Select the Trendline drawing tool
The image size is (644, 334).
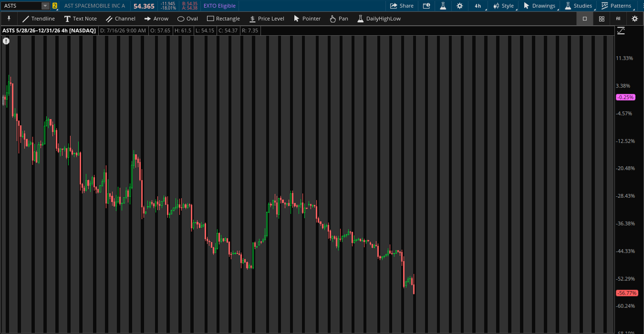38,18
